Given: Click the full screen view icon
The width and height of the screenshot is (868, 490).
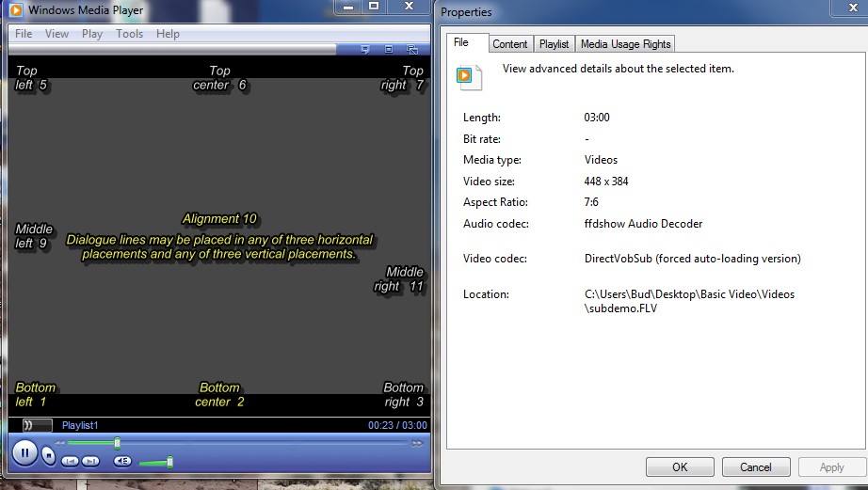Looking at the screenshot, I should [x=389, y=49].
